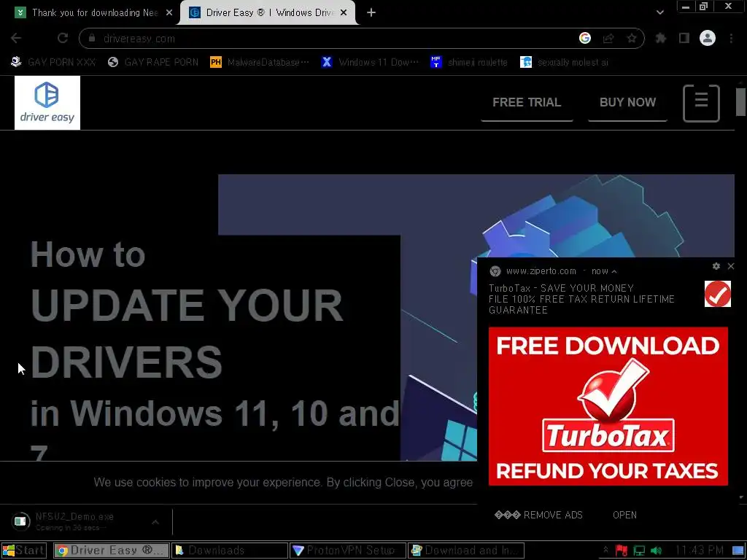Click the page vertical scrollbar thumb
The height and width of the screenshot is (560, 747).
[x=741, y=101]
